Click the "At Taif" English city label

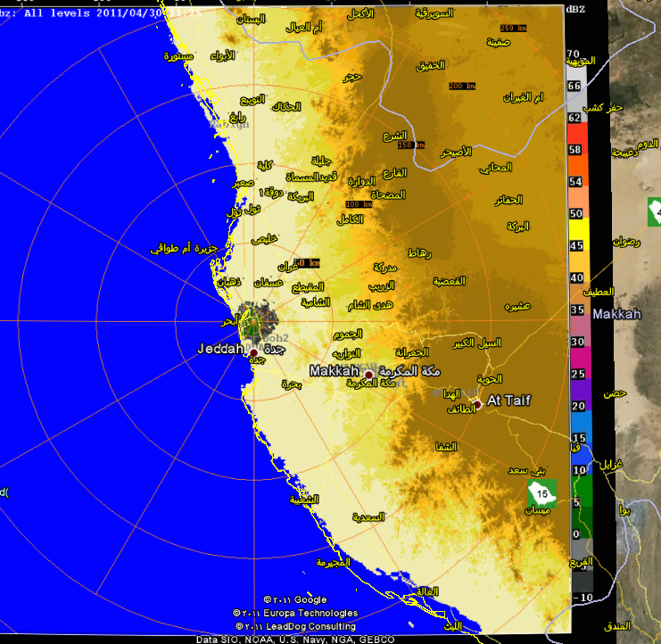click(x=508, y=400)
